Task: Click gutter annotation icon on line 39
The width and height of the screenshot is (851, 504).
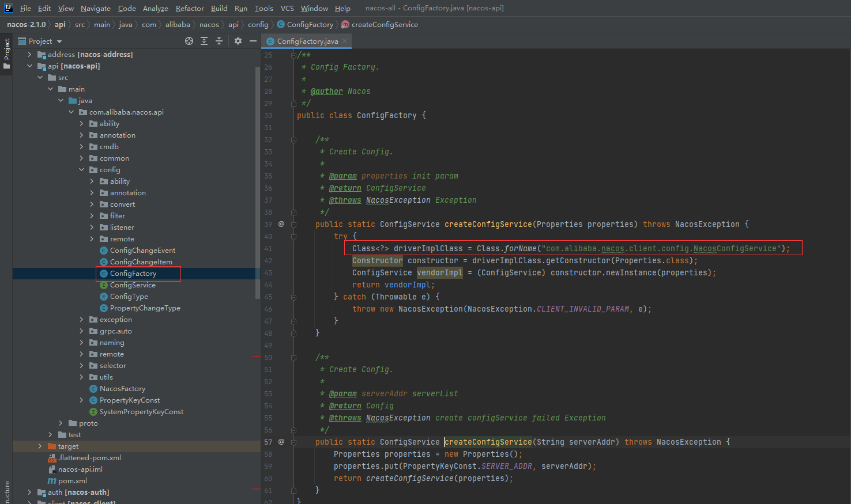Action: coord(281,224)
